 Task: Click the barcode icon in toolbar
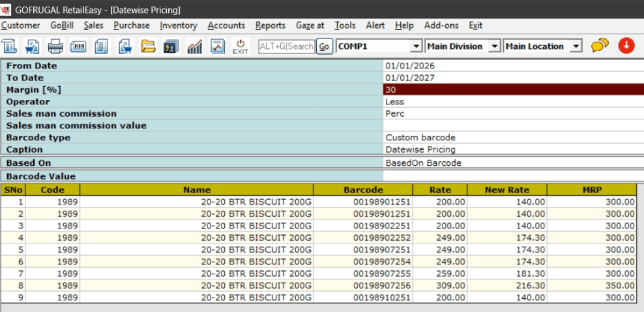(x=78, y=46)
